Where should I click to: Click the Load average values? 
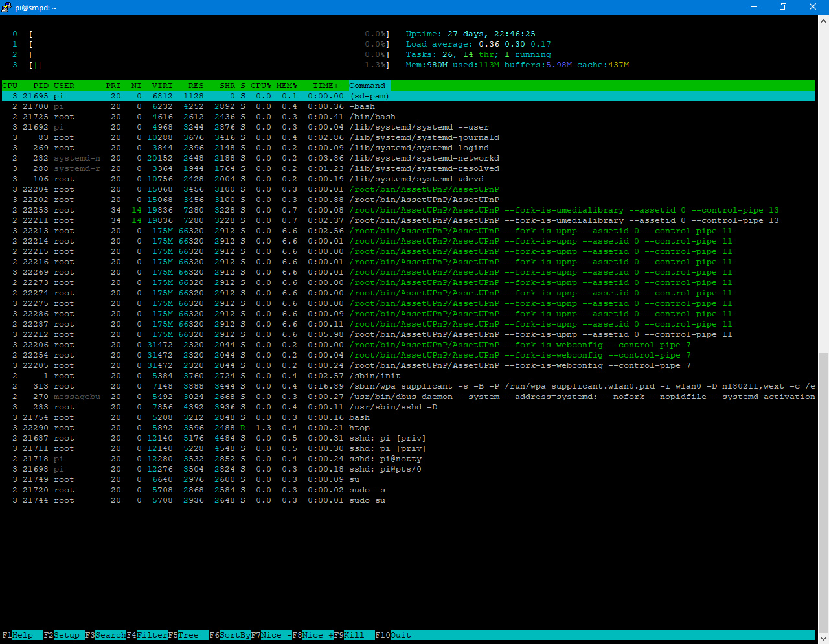tap(515, 44)
